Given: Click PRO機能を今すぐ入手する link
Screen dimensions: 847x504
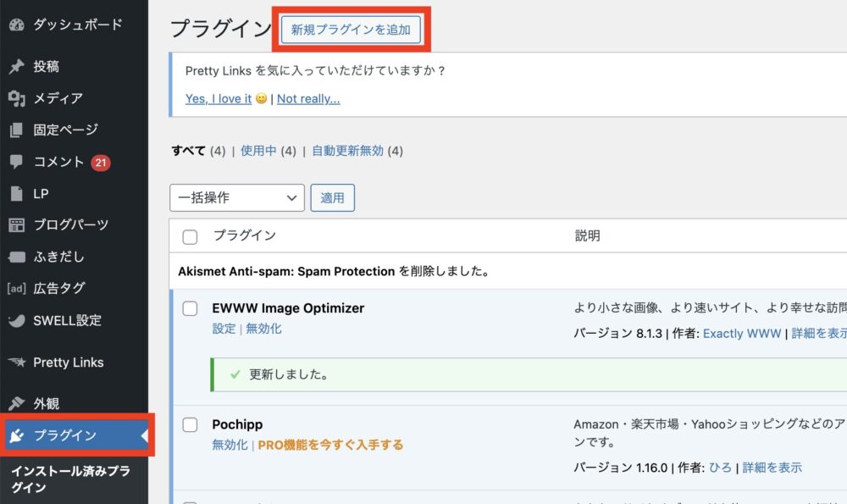Looking at the screenshot, I should click(x=330, y=445).
